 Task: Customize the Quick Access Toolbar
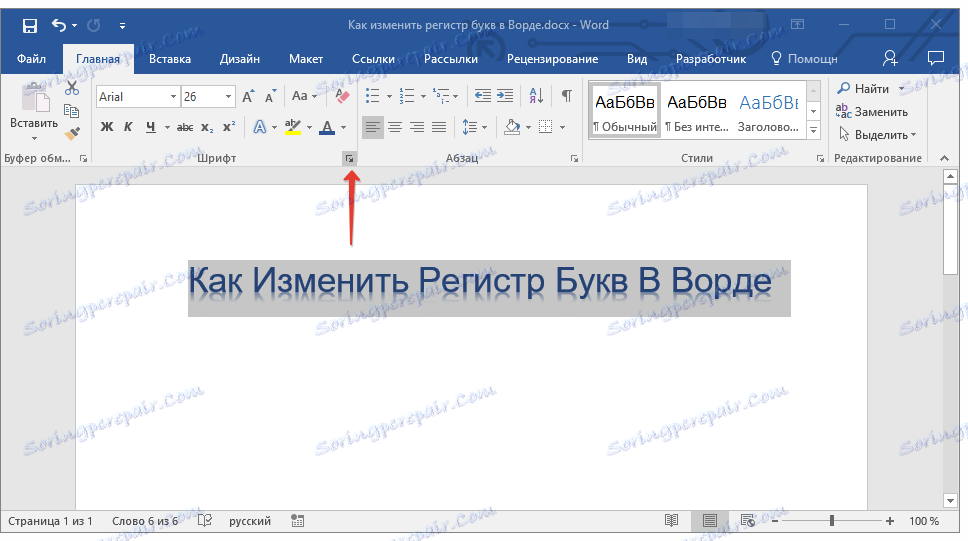tap(122, 26)
